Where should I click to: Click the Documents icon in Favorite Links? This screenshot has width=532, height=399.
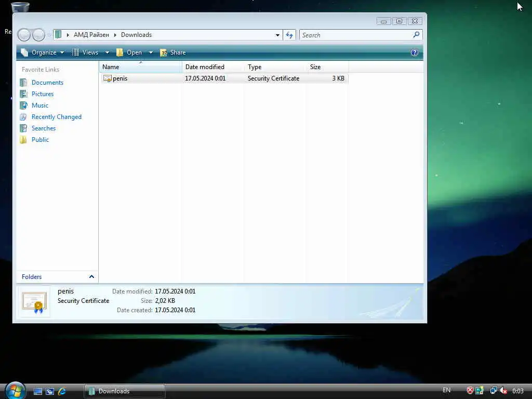coord(23,83)
